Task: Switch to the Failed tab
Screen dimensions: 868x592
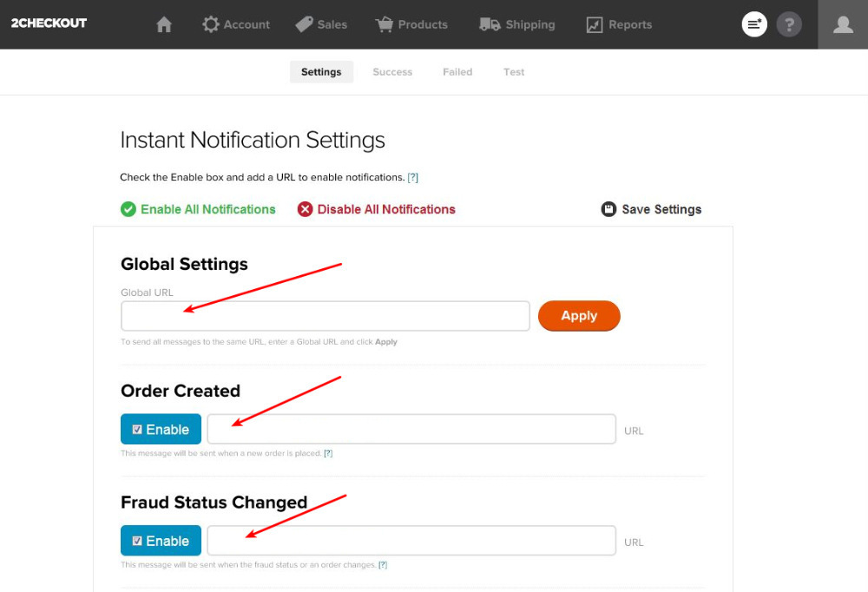Action: [x=457, y=72]
